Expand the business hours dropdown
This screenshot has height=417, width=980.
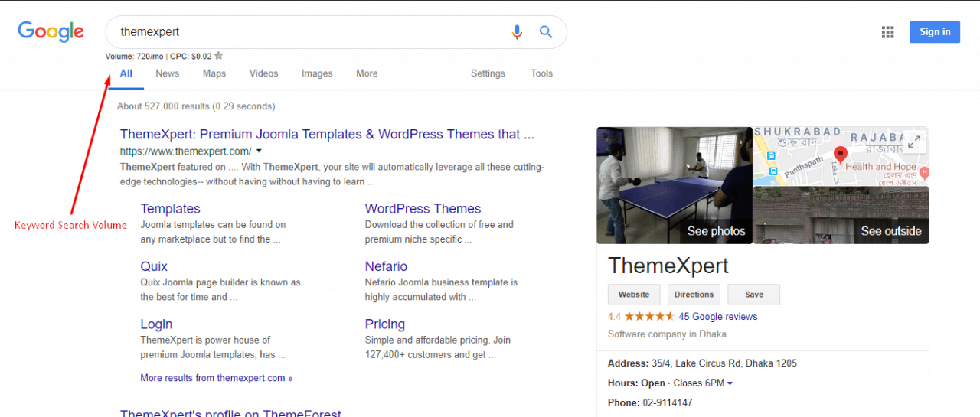click(730, 383)
